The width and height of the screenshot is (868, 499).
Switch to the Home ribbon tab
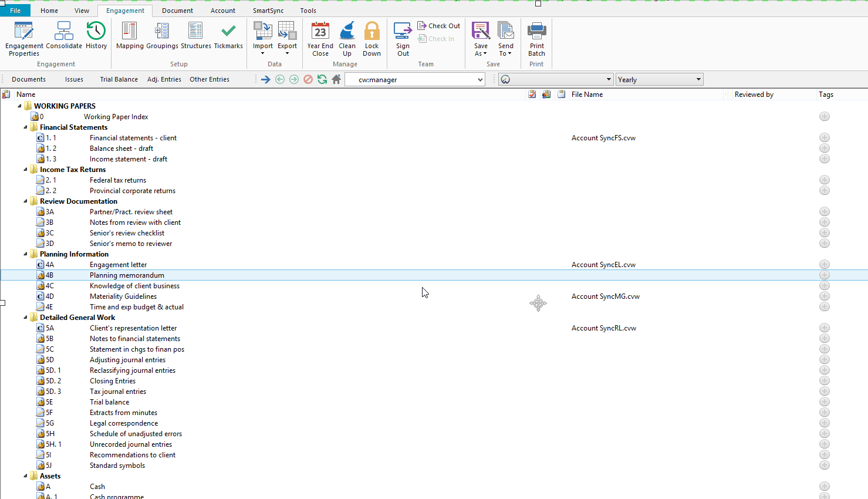point(49,11)
